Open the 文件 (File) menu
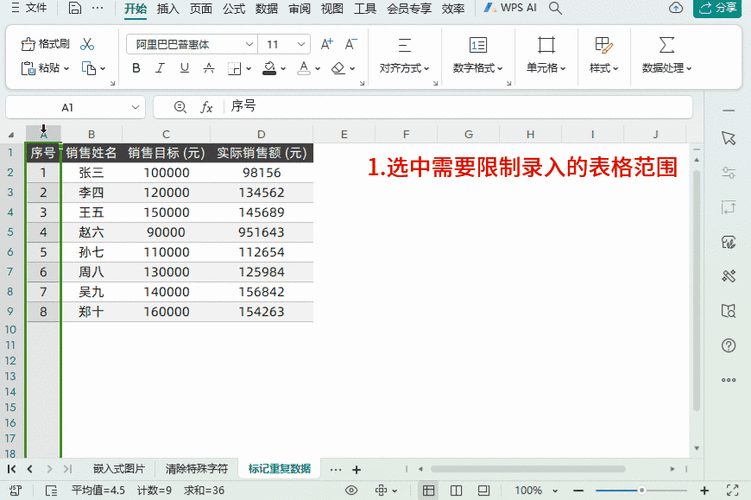Viewport: 751px width, 500px height. tap(29, 8)
